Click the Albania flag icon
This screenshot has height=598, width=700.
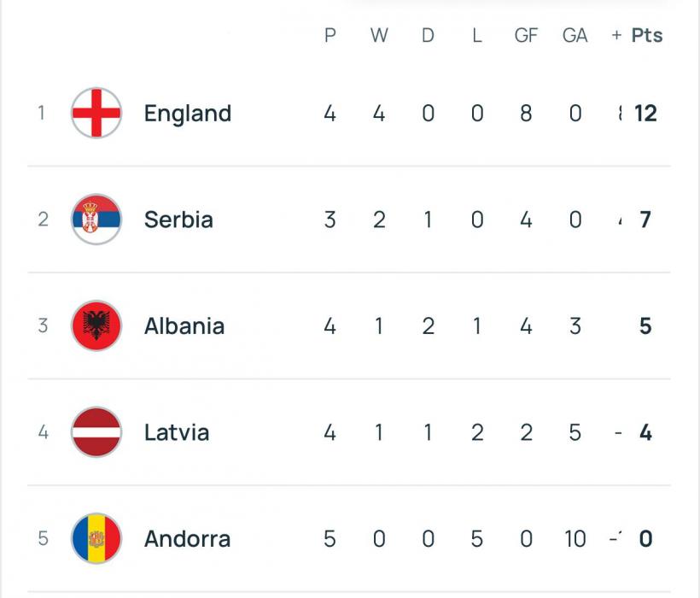(96, 325)
